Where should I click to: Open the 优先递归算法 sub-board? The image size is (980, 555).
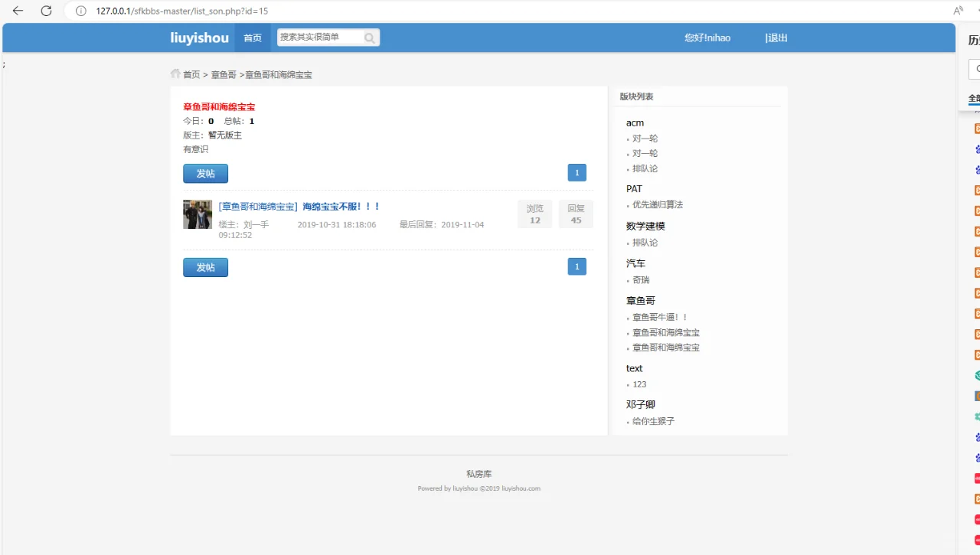(x=658, y=204)
